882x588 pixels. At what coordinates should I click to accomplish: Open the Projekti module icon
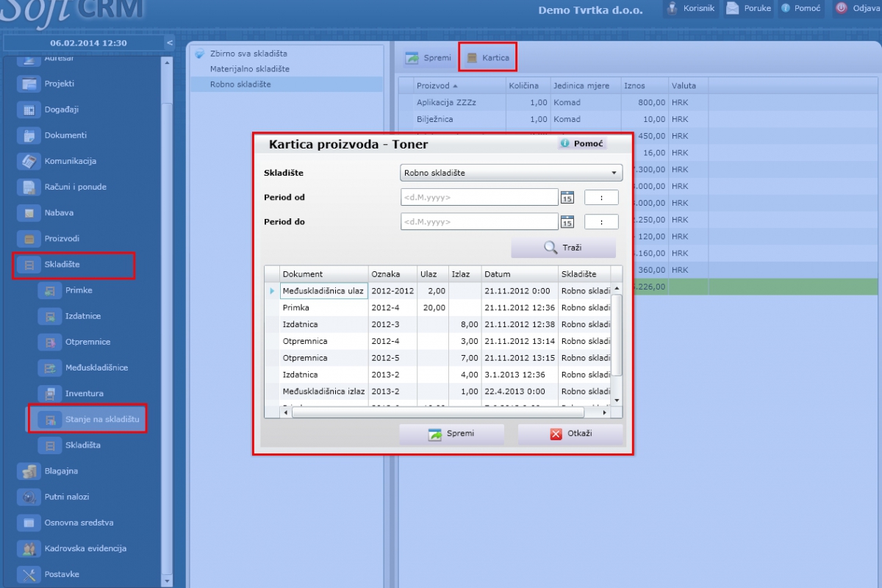pyautogui.click(x=29, y=84)
